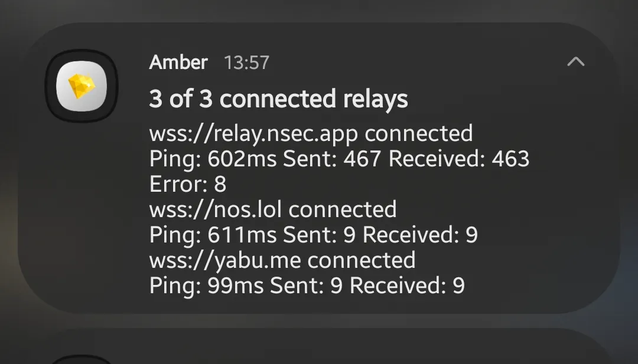This screenshot has width=638, height=364.
Task: Open the '3 of 3 connected relays' title
Action: point(278,99)
